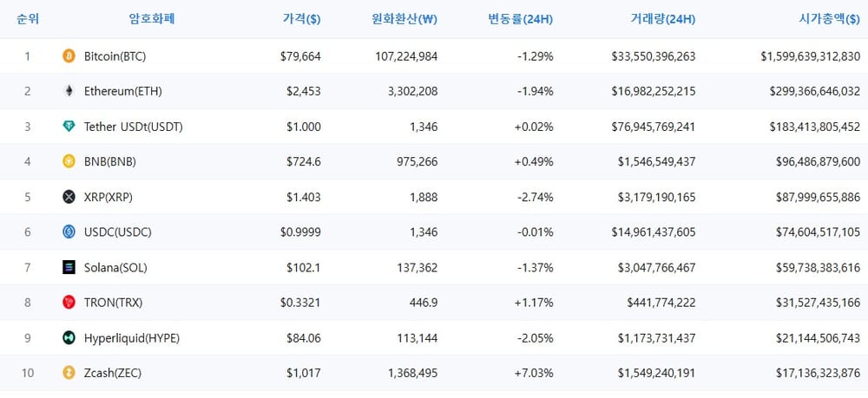Open the XRP(XRP) coin name

[108, 198]
